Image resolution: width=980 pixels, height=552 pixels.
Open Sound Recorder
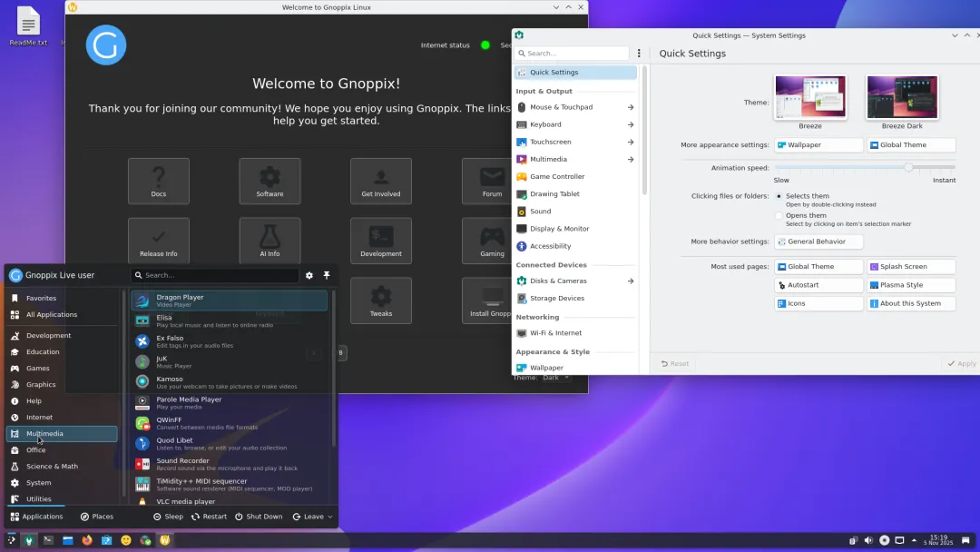229,464
